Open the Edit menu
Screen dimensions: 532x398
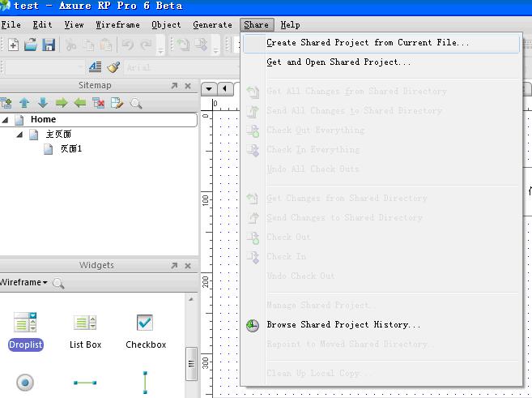(42, 25)
